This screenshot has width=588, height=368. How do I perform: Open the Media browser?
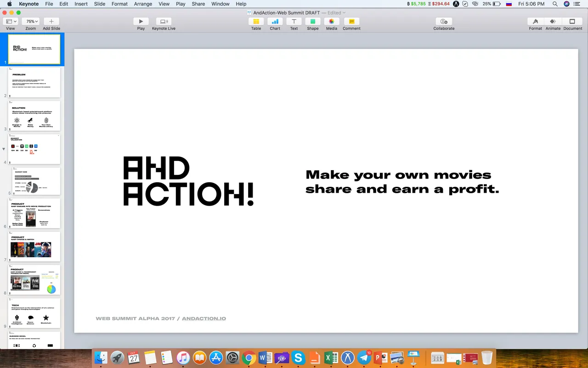coord(331,21)
